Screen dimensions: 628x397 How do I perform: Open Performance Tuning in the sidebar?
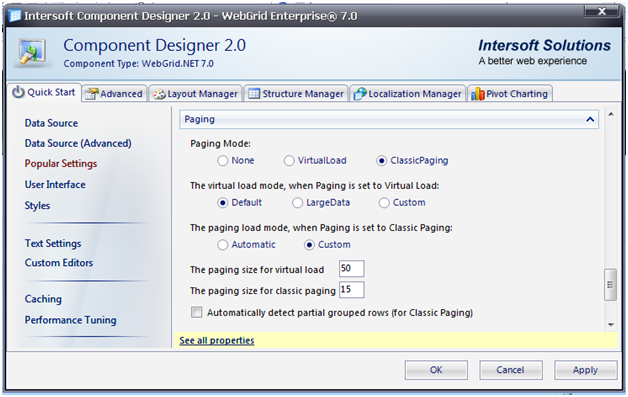pyautogui.click(x=70, y=320)
